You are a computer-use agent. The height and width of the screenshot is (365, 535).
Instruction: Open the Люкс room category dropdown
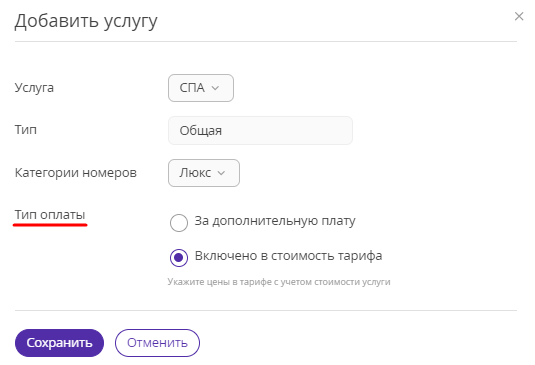[204, 173]
